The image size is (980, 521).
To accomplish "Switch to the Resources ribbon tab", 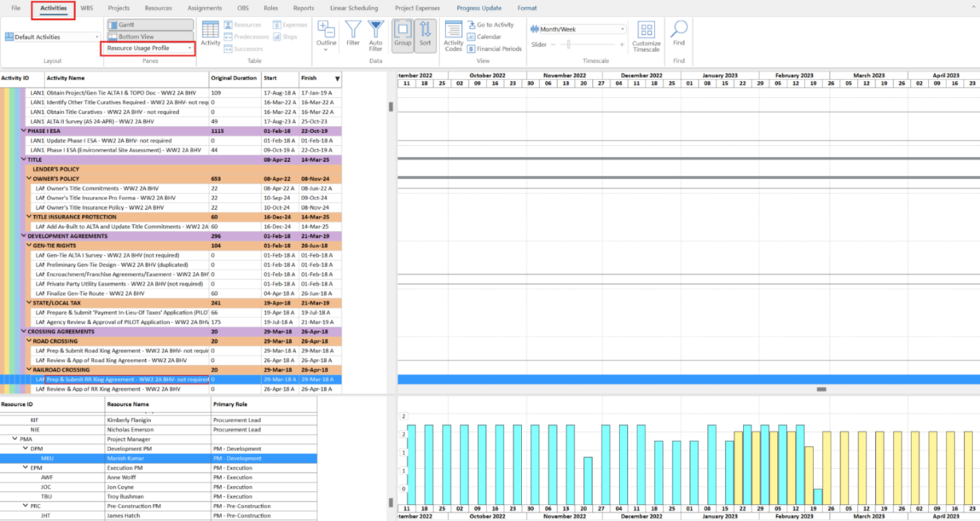I will pos(158,8).
